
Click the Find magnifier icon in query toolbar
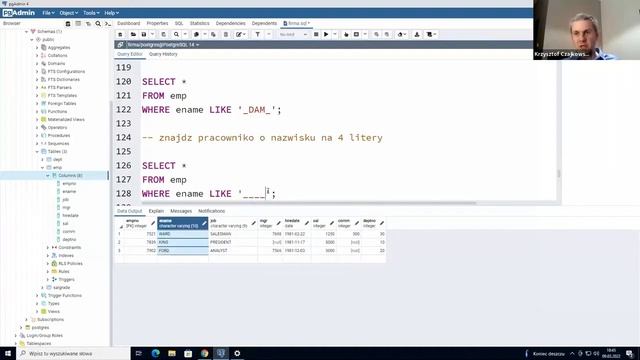click(x=176, y=35)
